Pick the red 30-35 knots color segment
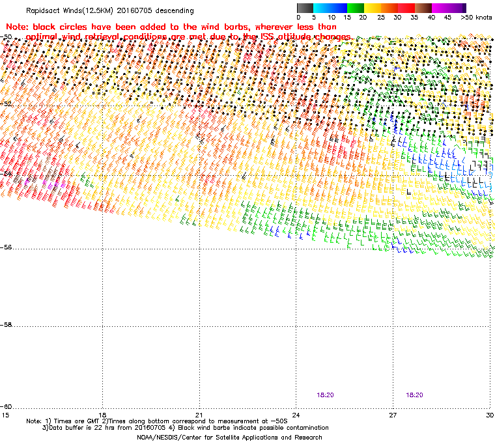495x448 pixels. pyautogui.click(x=406, y=8)
